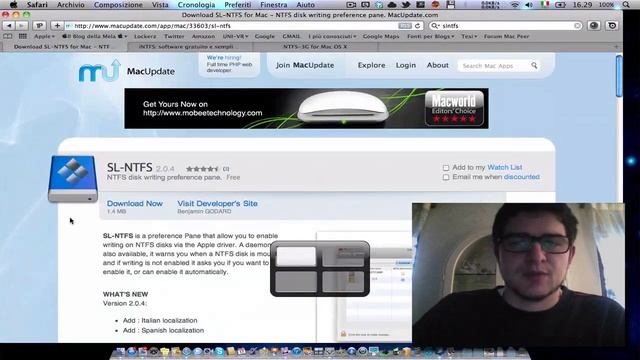Clear the search field with the X icon
The width and height of the screenshot is (640, 360).
pyautogui.click(x=577, y=26)
